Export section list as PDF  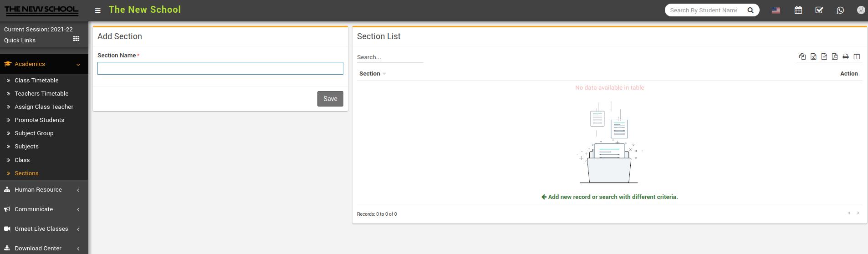coord(834,56)
